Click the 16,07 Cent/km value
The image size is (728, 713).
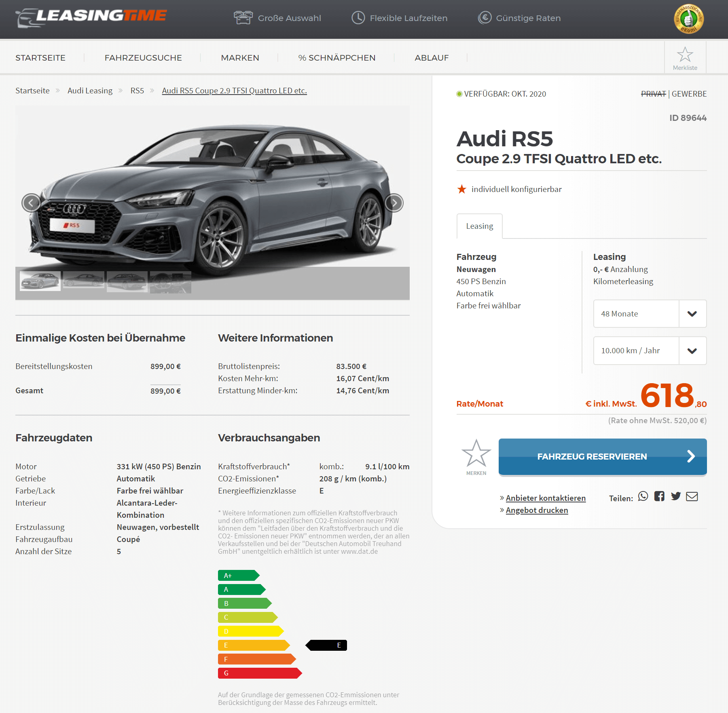pyautogui.click(x=362, y=378)
